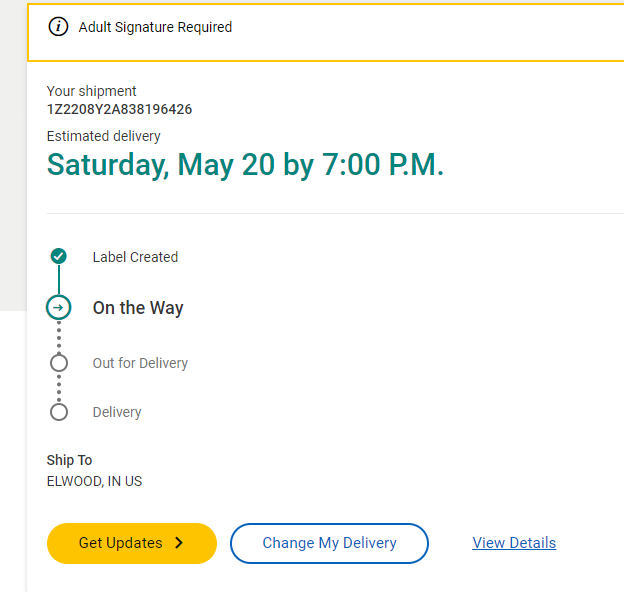This screenshot has width=624, height=592.
Task: Click the Label Created green checkmark icon
Action: pyautogui.click(x=59, y=257)
